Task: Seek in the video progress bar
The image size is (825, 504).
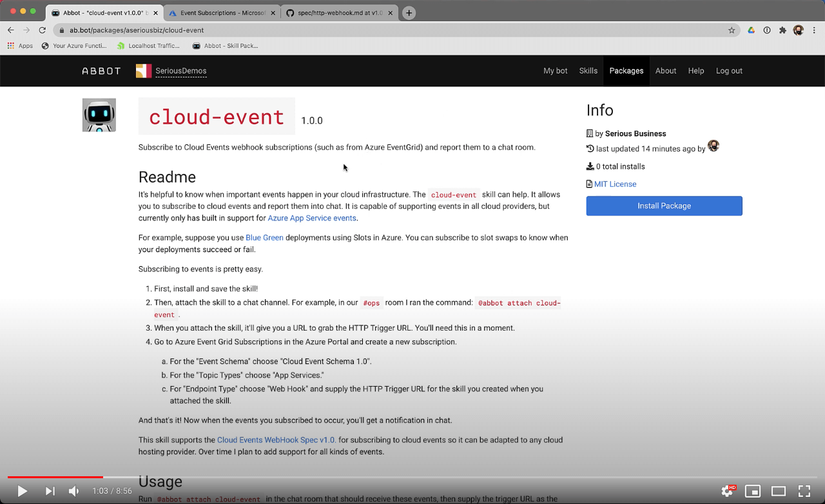Action: click(412, 477)
